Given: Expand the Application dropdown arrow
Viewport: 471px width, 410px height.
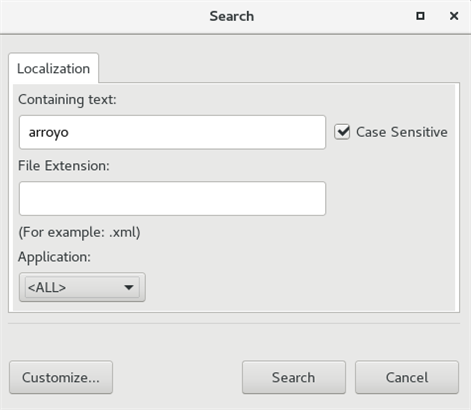Looking at the screenshot, I should tap(129, 287).
